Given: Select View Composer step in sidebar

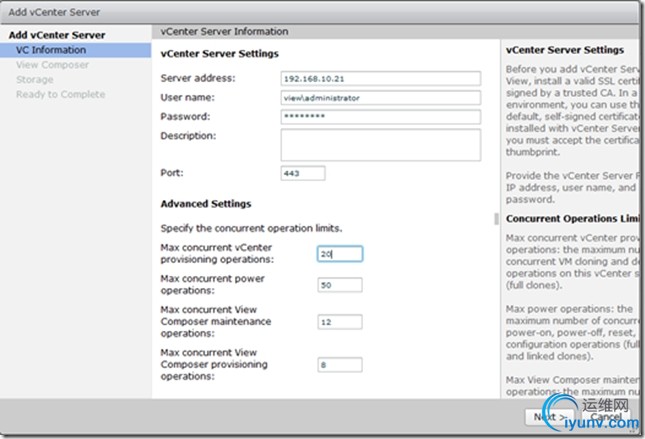Looking at the screenshot, I should (52, 65).
